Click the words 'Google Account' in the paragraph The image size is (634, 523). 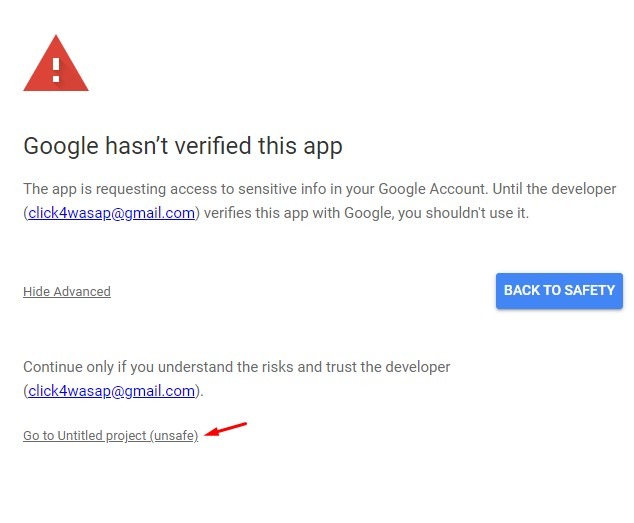pos(432,189)
